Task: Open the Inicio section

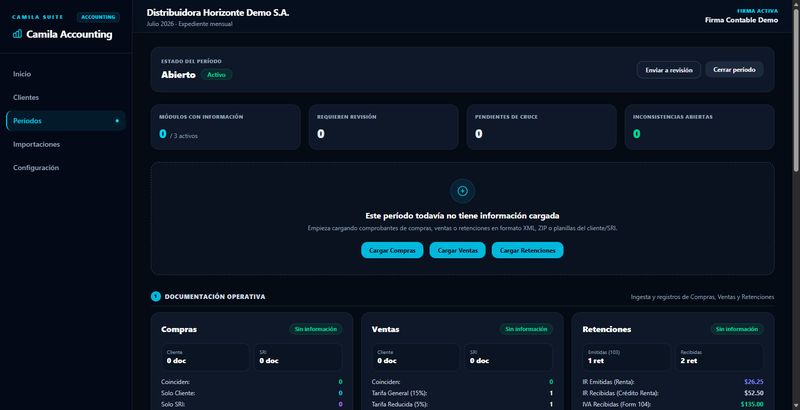Action: (x=65, y=74)
